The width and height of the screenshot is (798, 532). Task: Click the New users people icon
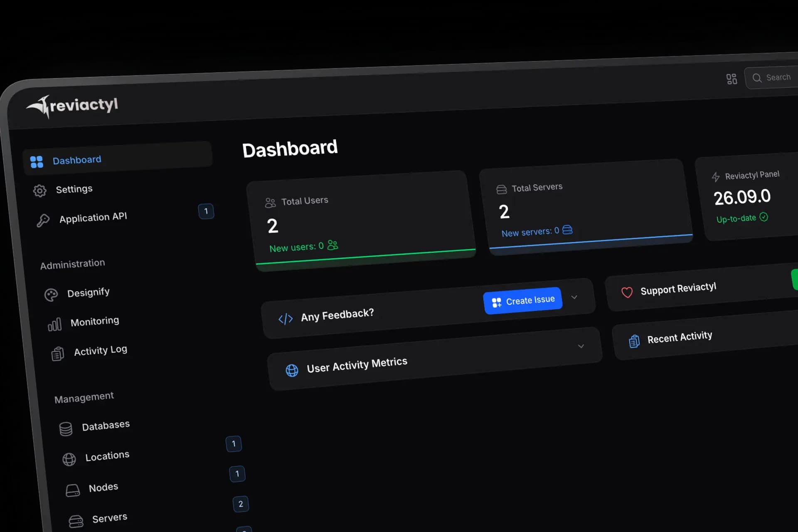coord(332,245)
